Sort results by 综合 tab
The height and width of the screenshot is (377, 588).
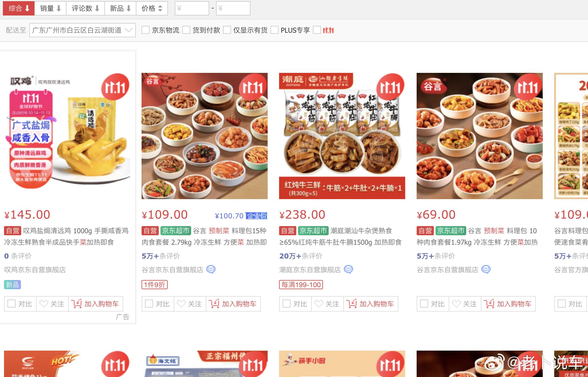pyautogui.click(x=19, y=8)
